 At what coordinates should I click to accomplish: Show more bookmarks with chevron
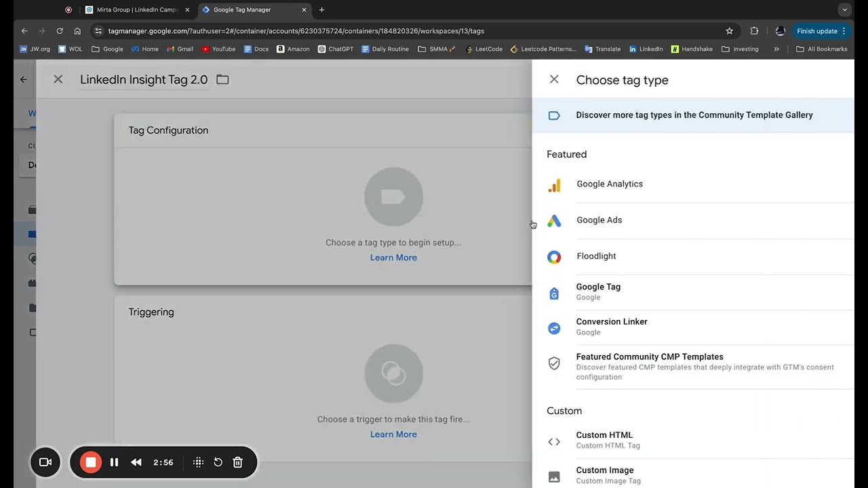tap(775, 49)
